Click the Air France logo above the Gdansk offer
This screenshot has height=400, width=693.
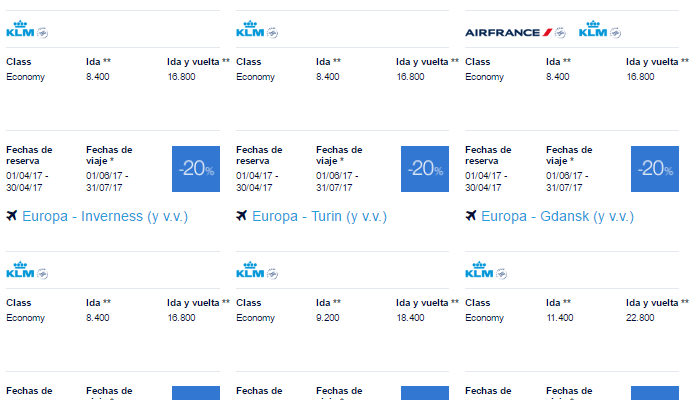[509, 33]
